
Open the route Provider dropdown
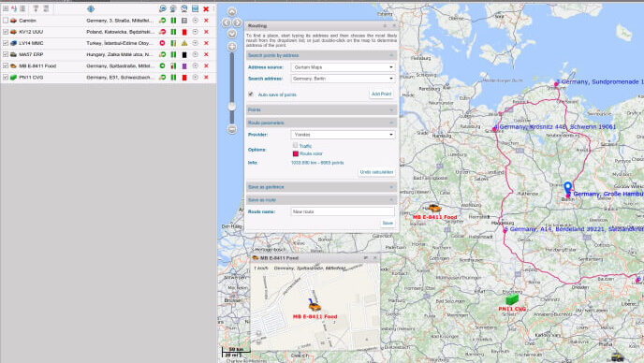(x=343, y=135)
